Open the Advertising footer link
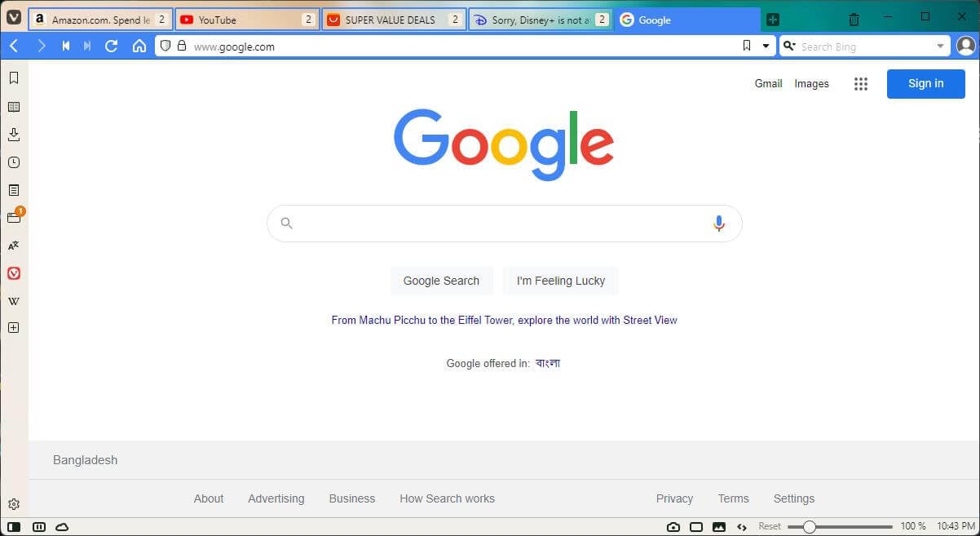Viewport: 980px width, 536px height. [276, 498]
